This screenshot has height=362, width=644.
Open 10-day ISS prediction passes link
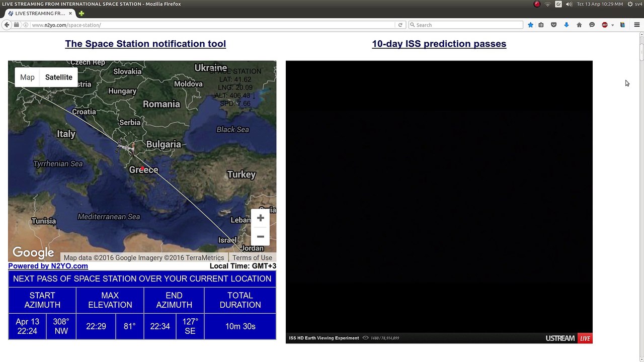click(439, 44)
